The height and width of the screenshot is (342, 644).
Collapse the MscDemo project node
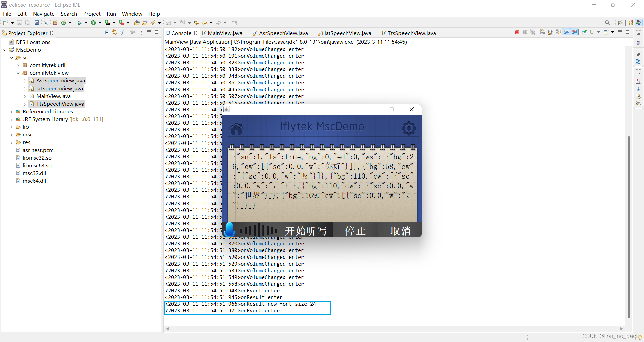click(x=5, y=50)
